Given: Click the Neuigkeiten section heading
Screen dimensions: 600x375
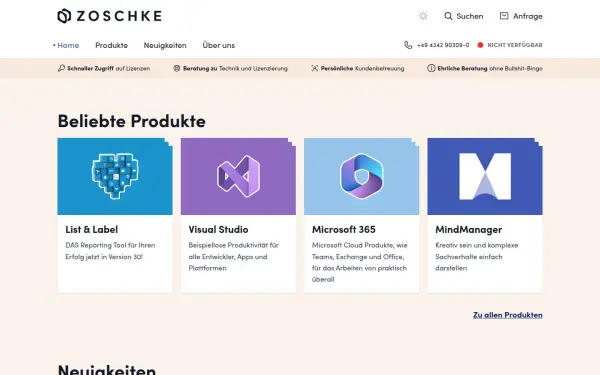Looking at the screenshot, I should click(x=107, y=369).
